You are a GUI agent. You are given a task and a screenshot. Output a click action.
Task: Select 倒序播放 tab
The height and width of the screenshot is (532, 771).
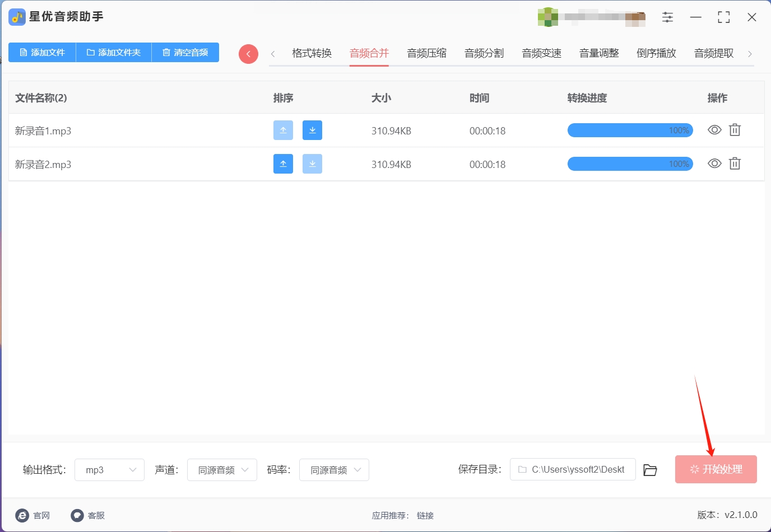coord(657,53)
